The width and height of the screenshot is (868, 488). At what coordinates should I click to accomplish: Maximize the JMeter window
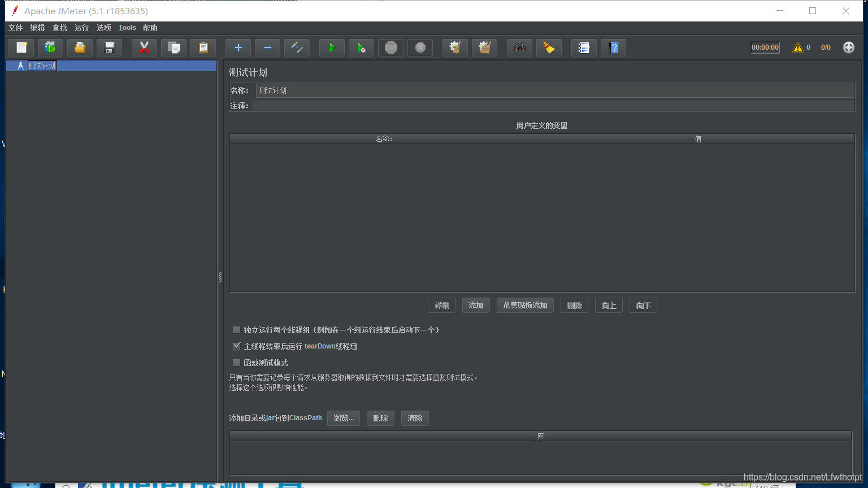(813, 11)
